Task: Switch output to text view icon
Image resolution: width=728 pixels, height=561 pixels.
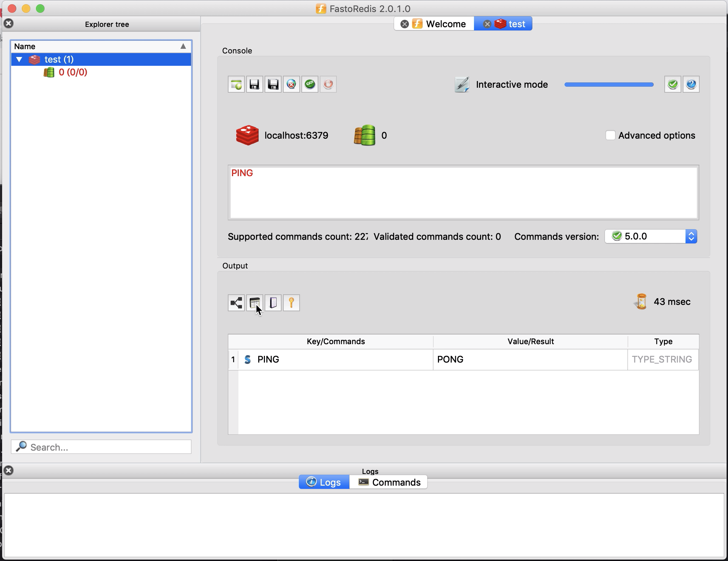Action: 273,303
